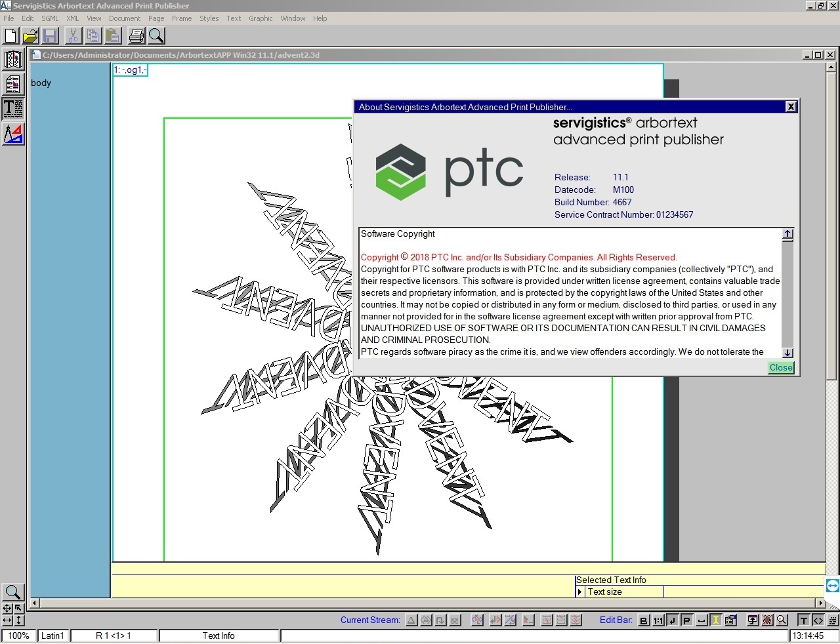Viewport: 840px width, 644px height.
Task: Select the single page view tool
Action: (x=13, y=84)
